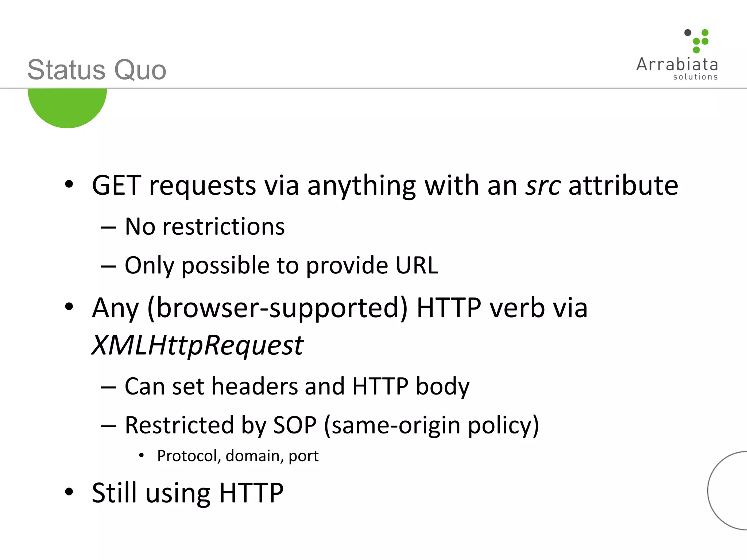The height and width of the screenshot is (560, 747).
Task: Click the GET requests bullet text
Action: coord(385,186)
